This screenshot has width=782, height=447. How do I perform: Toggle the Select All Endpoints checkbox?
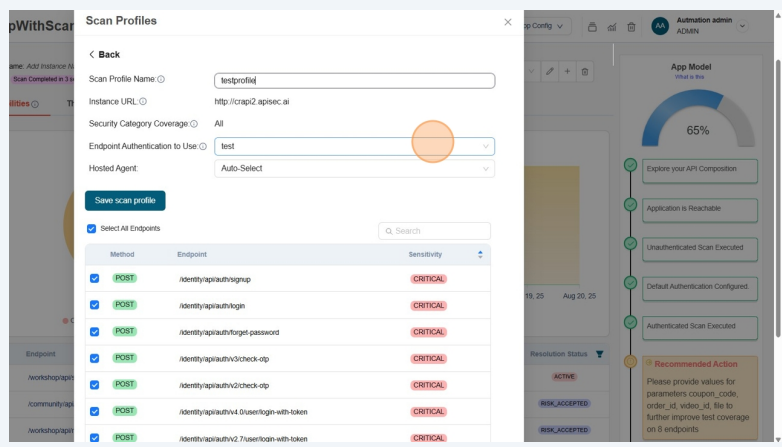tap(92, 229)
